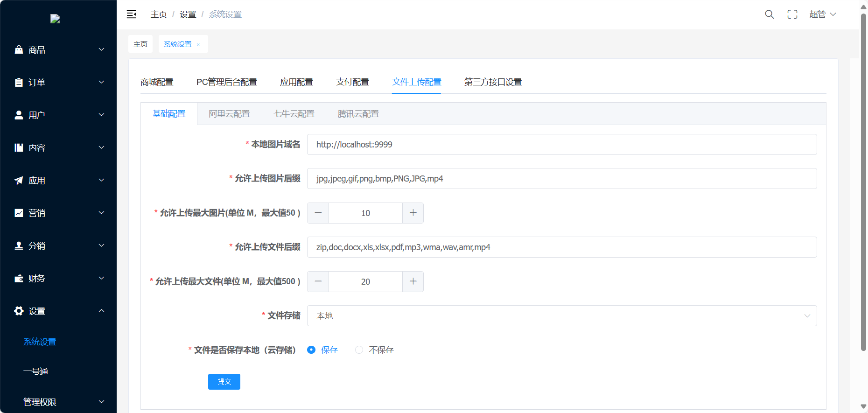Collapse the sidebar with the hamburger icon
This screenshot has width=868, height=413.
[x=132, y=14]
